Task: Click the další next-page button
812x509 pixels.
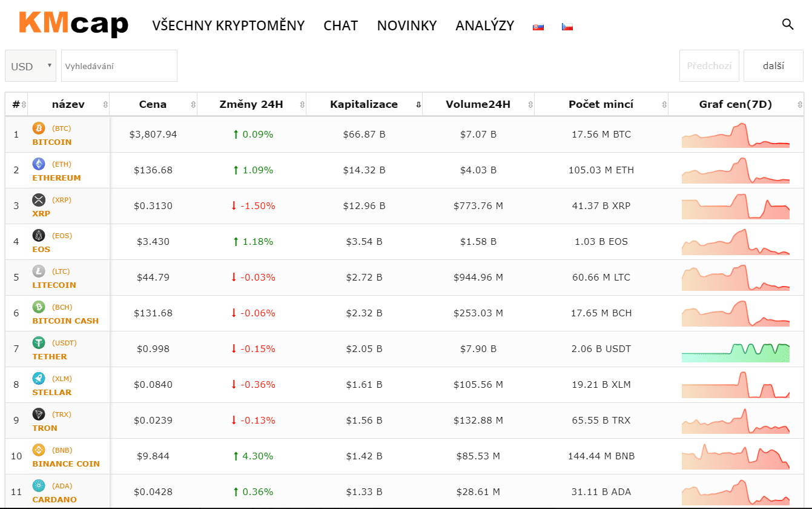Action: tap(773, 65)
